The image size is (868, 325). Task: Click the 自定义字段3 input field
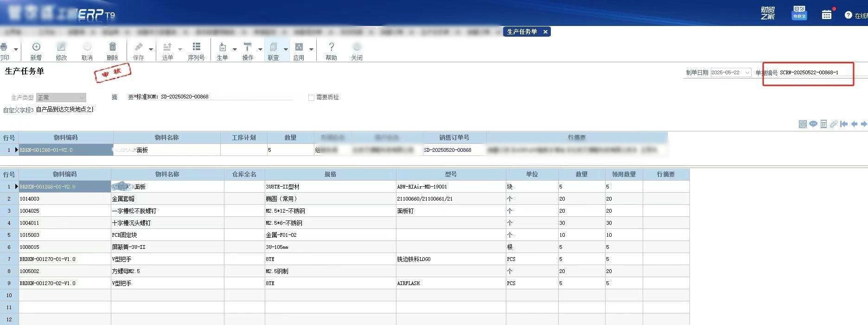pos(64,110)
